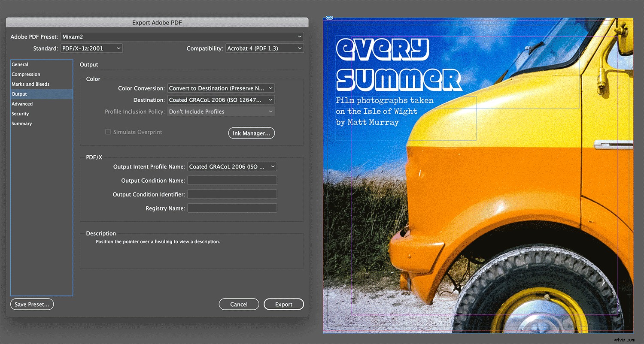View the Marks and Bleeds settings

coord(29,84)
